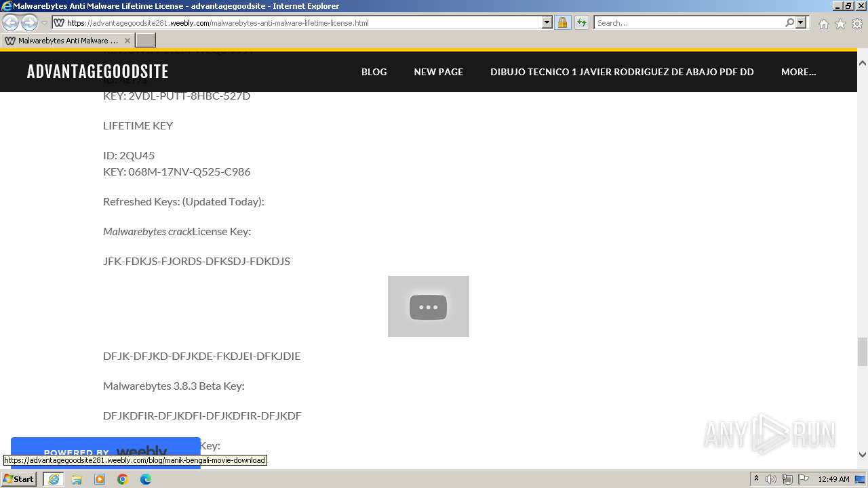868x488 pixels.
Task: Click the LIFETIME KEY heading text
Action: pos(138,125)
